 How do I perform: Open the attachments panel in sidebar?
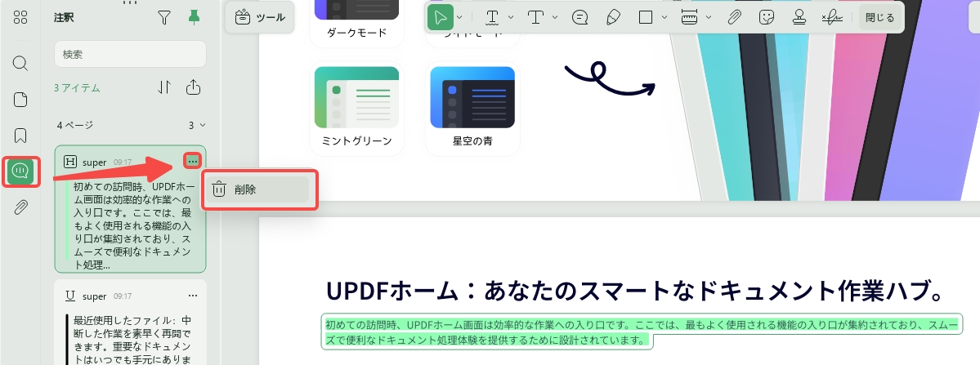click(x=20, y=207)
